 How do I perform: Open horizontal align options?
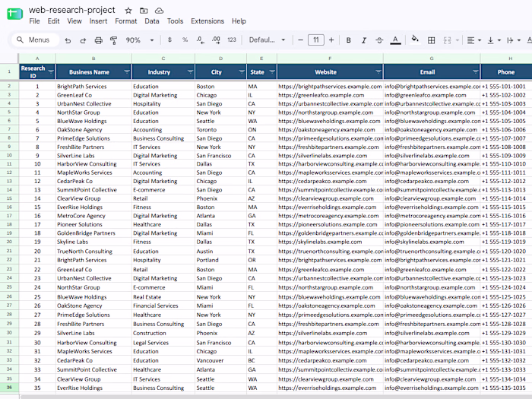tap(473, 40)
